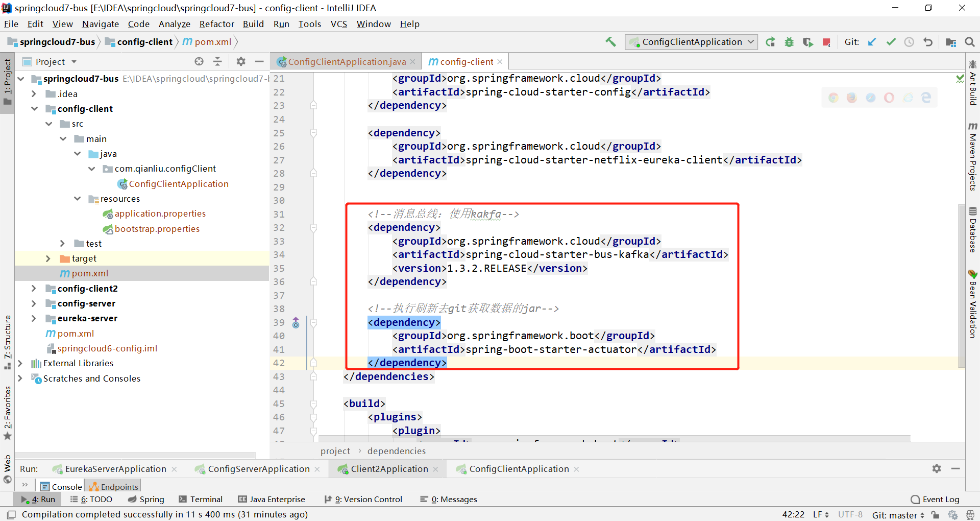Open Project panel settings gear
Screen dimensions: 980x521
click(x=241, y=61)
